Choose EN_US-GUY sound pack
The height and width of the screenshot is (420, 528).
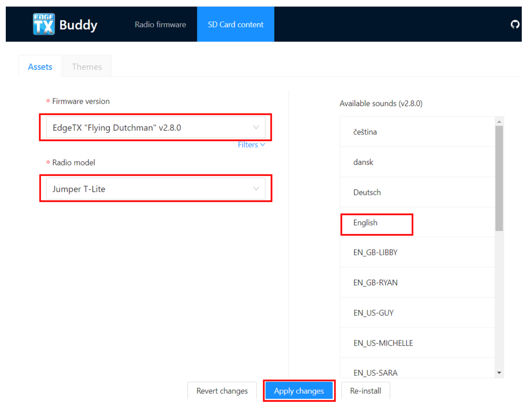[x=417, y=313]
